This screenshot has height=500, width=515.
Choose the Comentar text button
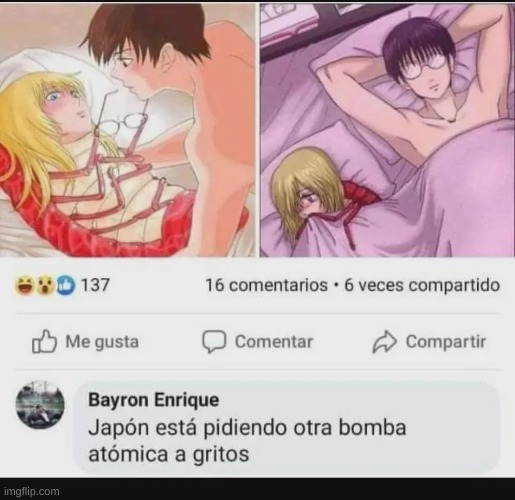pyautogui.click(x=274, y=342)
